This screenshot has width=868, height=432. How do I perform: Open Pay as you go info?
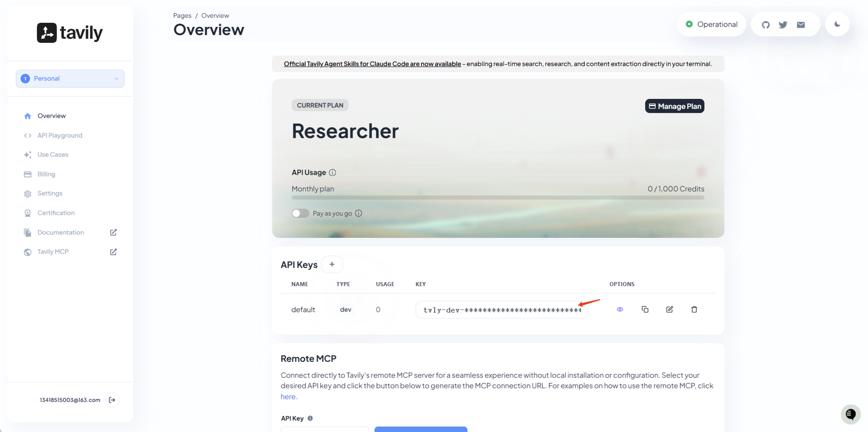359,213
